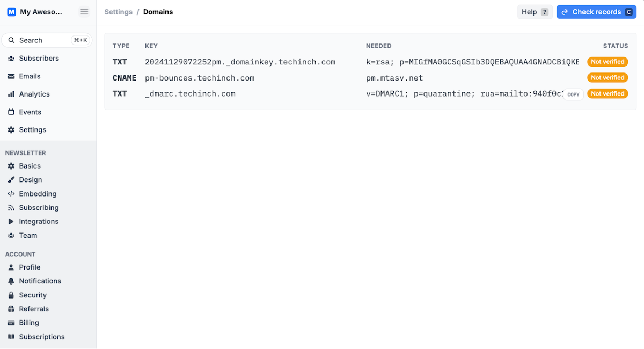Open Analytics bar chart icon
This screenshot has width=644, height=349.
coord(11,94)
